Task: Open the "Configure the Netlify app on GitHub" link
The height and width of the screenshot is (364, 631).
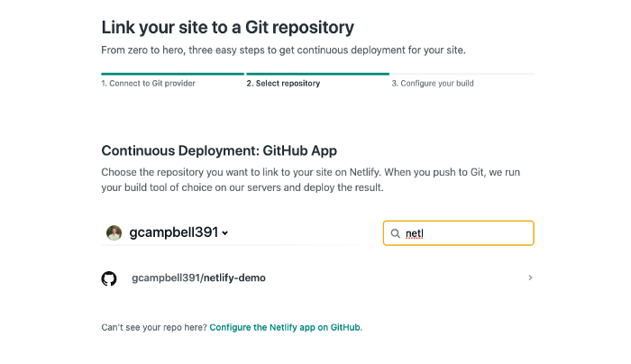Action: pyautogui.click(x=286, y=327)
